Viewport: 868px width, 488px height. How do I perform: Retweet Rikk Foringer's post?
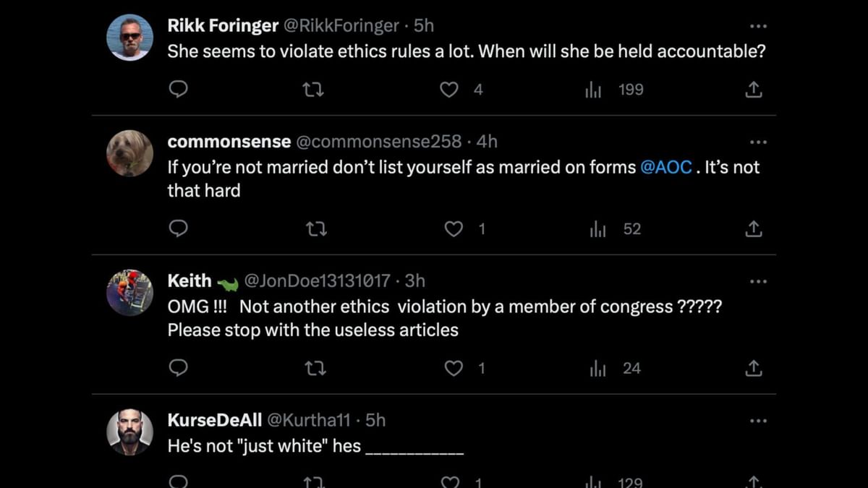(313, 90)
